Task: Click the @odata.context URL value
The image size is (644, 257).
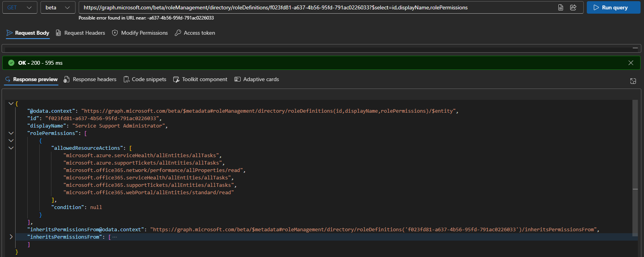Action: pos(268,111)
